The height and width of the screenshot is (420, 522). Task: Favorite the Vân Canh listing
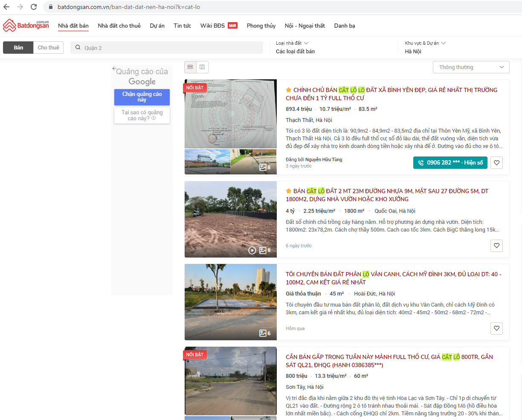[x=496, y=328]
